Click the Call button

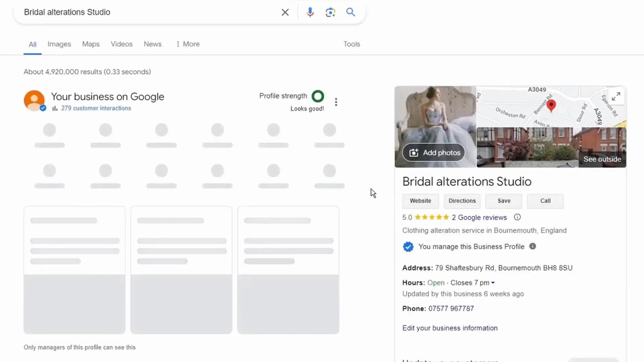coord(545,201)
